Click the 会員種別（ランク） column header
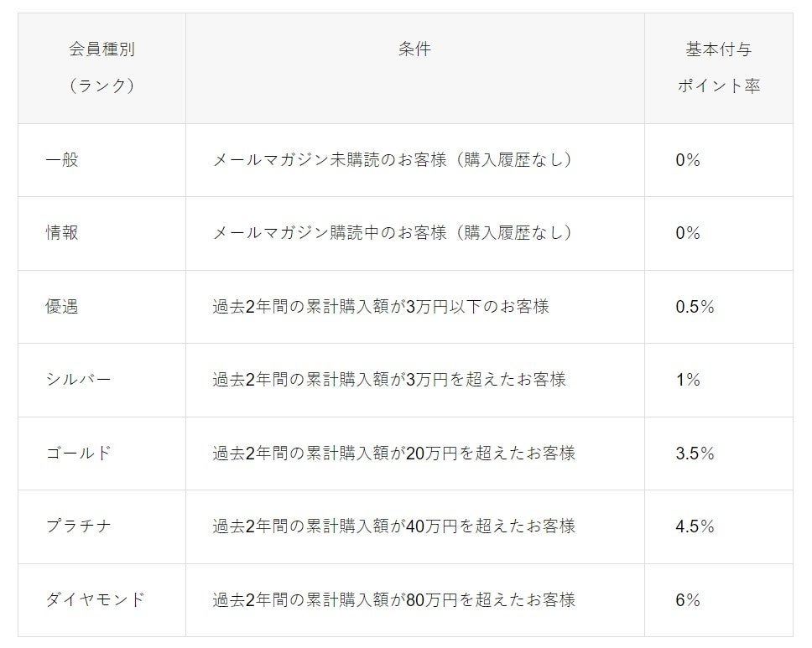The height and width of the screenshot is (648, 812). [x=101, y=68]
